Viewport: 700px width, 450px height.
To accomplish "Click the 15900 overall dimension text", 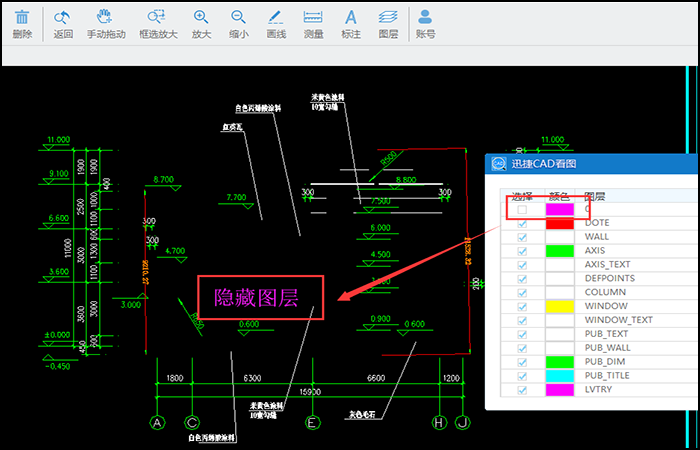I will point(312,392).
